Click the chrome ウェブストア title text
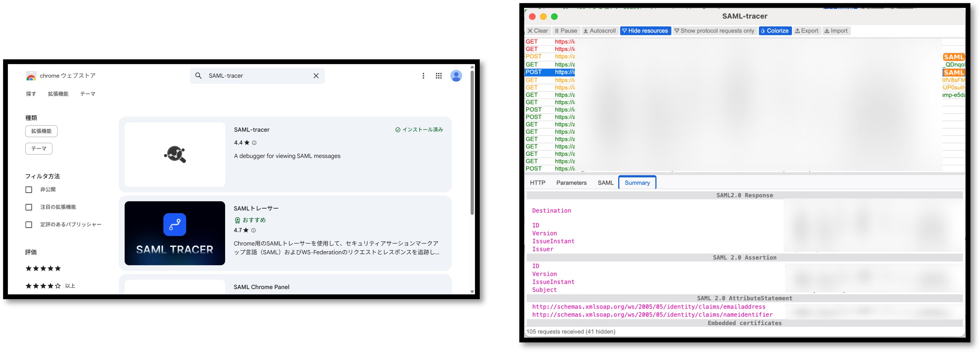Viewport: 980px width, 352px height. coord(68,76)
